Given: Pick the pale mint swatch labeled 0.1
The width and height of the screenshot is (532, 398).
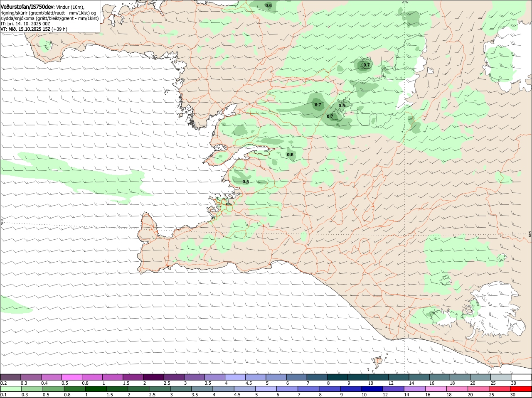Looking at the screenshot, I should coord(11,388).
